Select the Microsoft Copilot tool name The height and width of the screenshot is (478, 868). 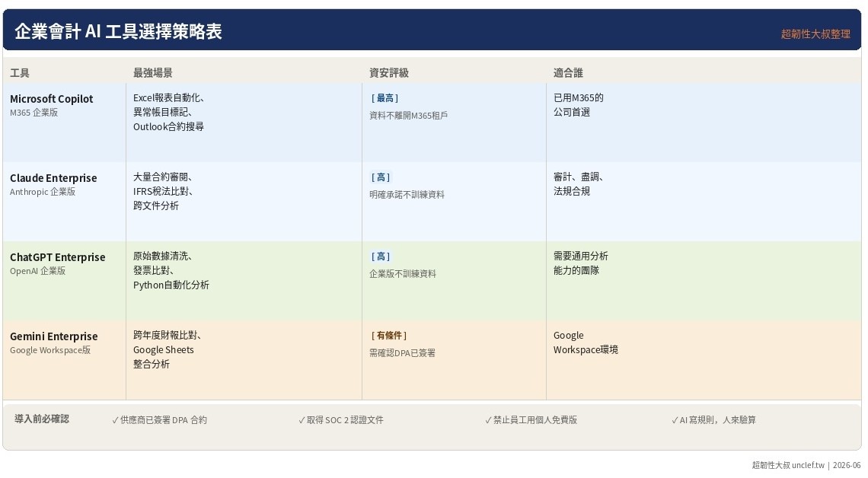[52, 98]
